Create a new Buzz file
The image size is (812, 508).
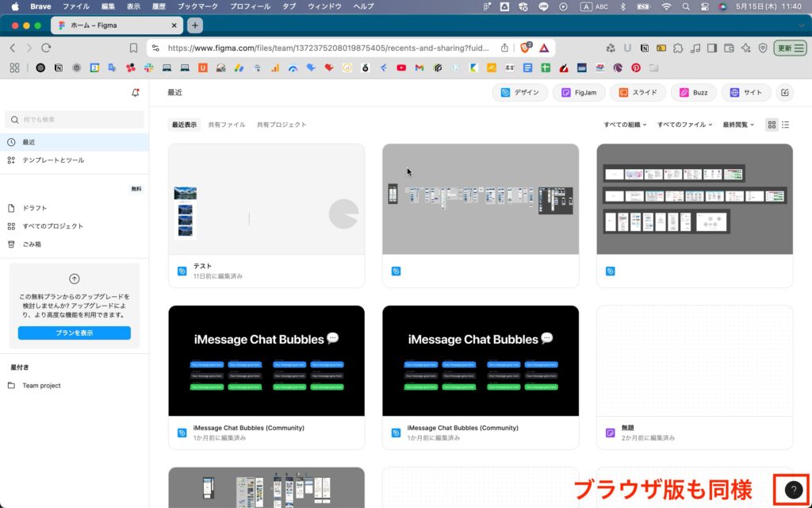pos(693,92)
